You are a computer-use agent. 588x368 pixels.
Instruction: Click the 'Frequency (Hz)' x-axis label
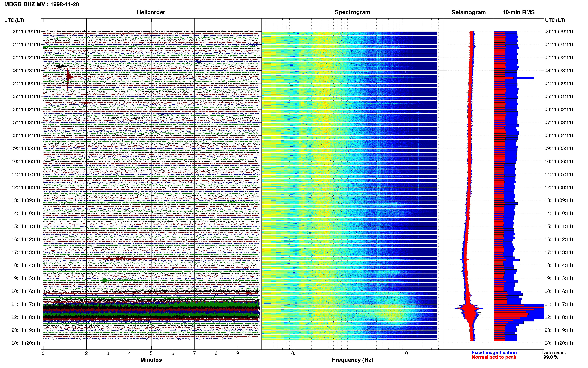352,360
